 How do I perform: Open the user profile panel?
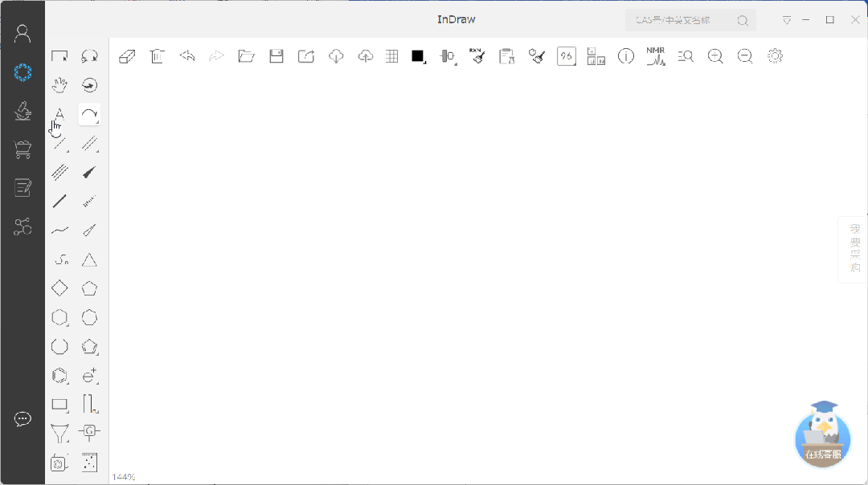pyautogui.click(x=23, y=32)
